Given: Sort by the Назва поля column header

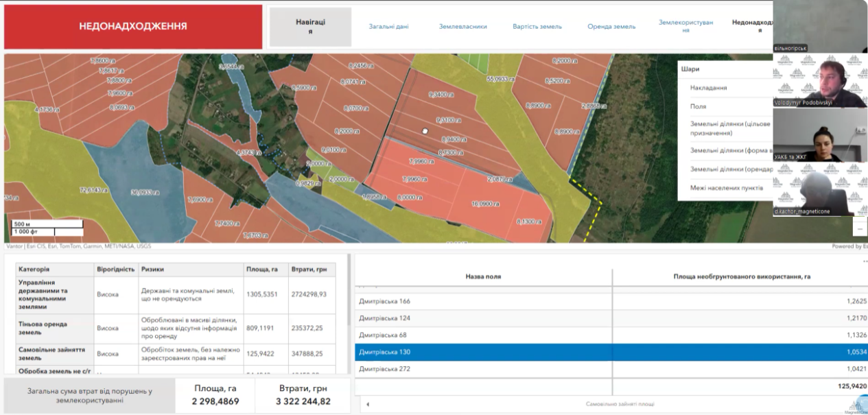Looking at the screenshot, I should point(483,276).
